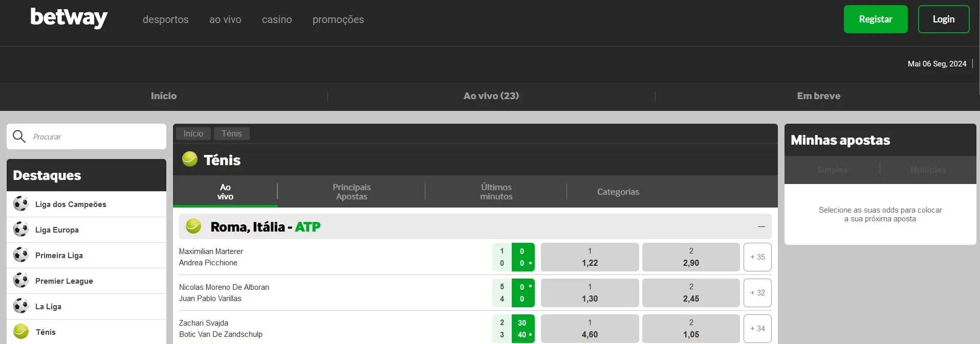Open Ténis from Destaques list

[x=86, y=332]
